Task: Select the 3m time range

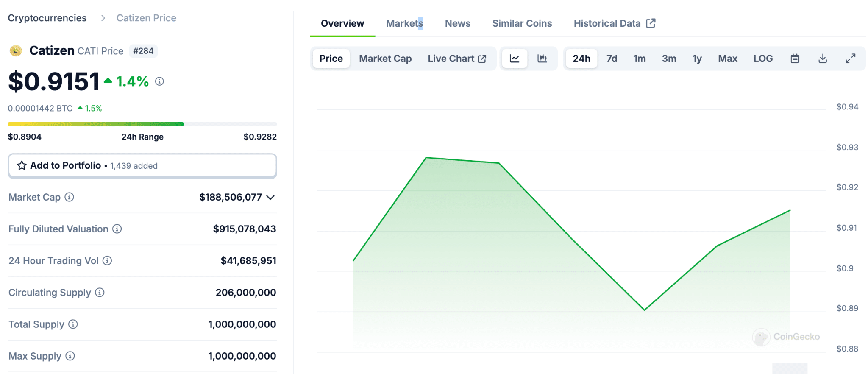Action: pos(669,59)
